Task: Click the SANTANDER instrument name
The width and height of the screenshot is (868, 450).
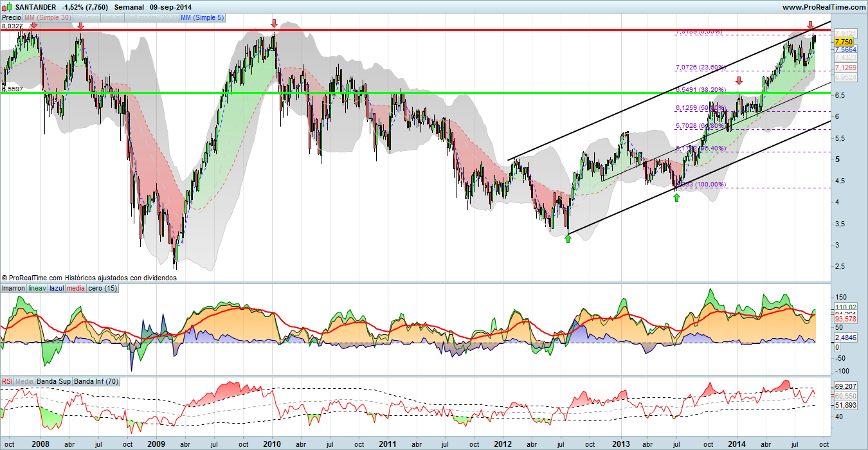Action: pos(35,7)
